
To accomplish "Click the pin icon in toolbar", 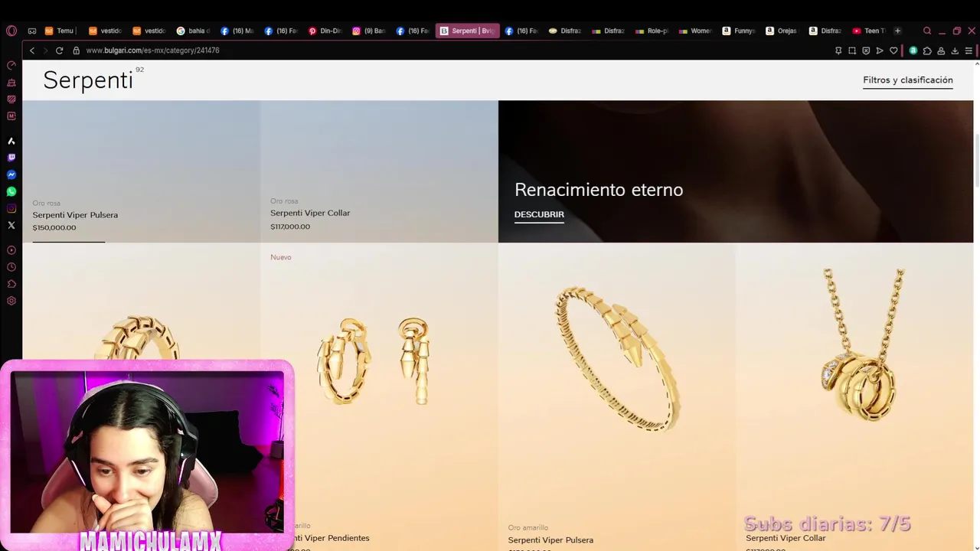I will pyautogui.click(x=838, y=51).
